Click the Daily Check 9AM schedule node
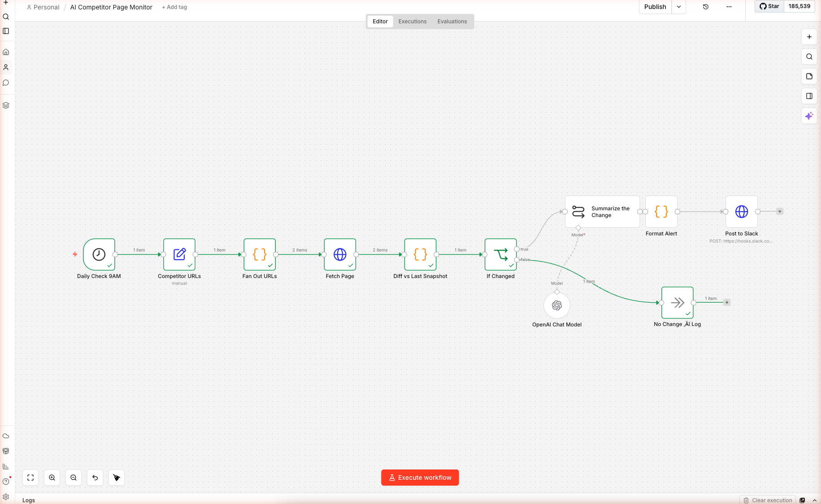The image size is (821, 504). (99, 254)
